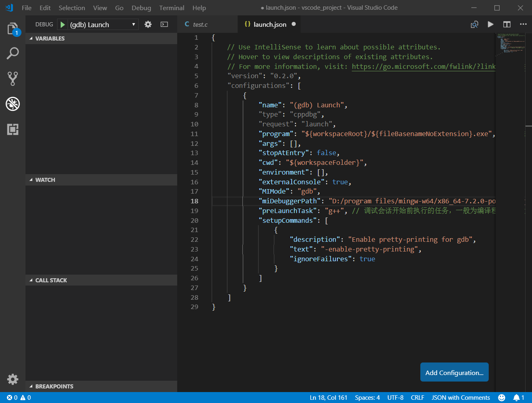This screenshot has height=403, width=532.
Task: Click the "externalConsole" true value
Action: pyautogui.click(x=340, y=182)
